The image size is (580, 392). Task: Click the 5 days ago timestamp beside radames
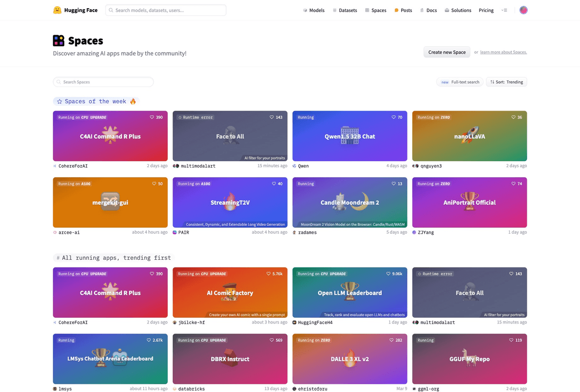click(x=397, y=232)
